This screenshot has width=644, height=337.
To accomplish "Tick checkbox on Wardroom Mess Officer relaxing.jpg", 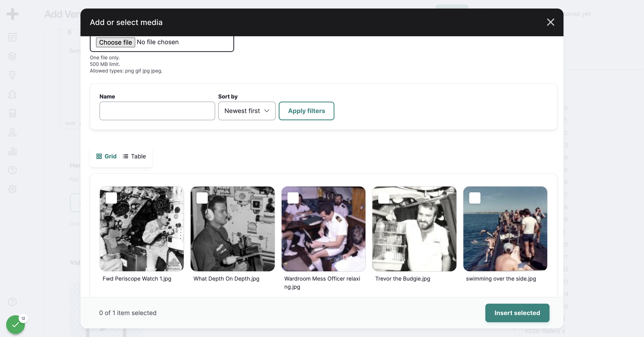I will click(x=293, y=198).
